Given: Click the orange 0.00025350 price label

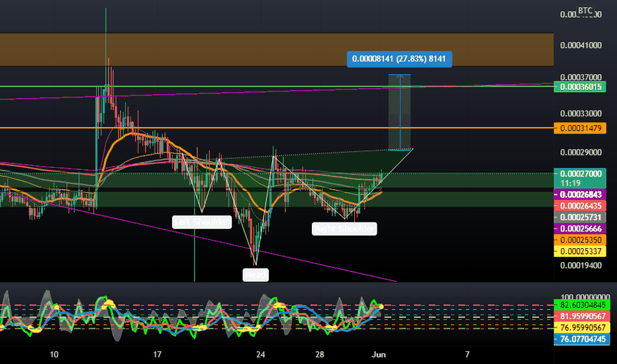Looking at the screenshot, I should pyautogui.click(x=580, y=240).
